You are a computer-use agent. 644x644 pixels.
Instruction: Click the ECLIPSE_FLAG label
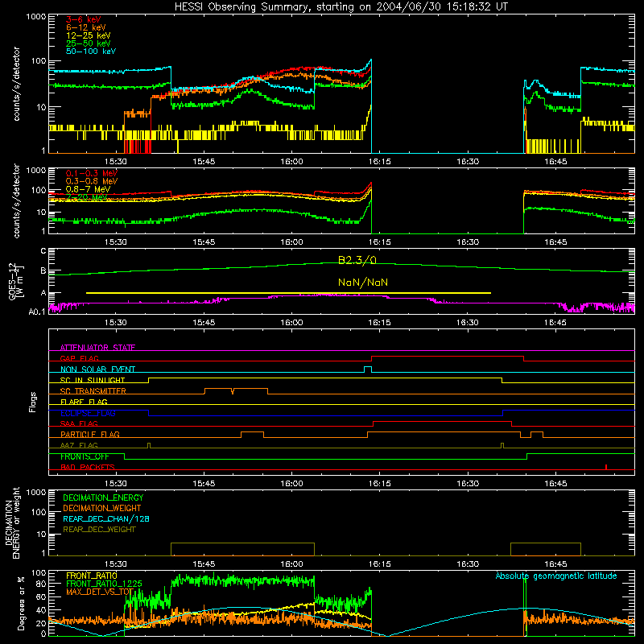(x=88, y=413)
